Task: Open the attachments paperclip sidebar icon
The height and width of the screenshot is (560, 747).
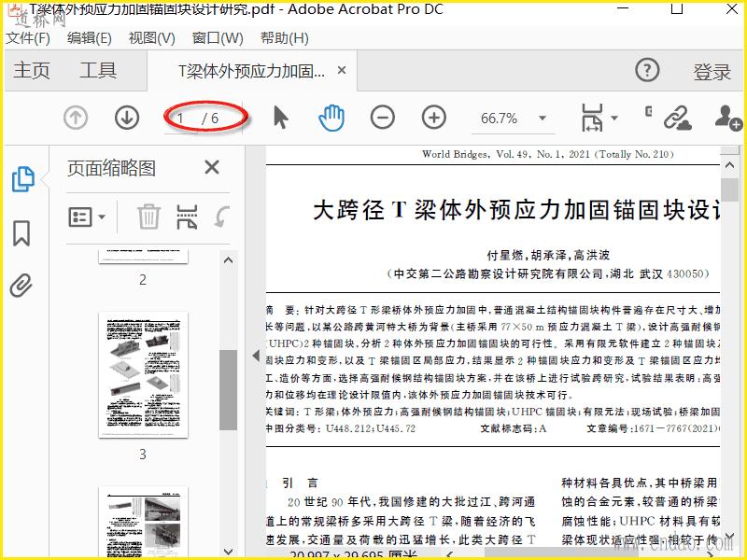Action: point(21,286)
